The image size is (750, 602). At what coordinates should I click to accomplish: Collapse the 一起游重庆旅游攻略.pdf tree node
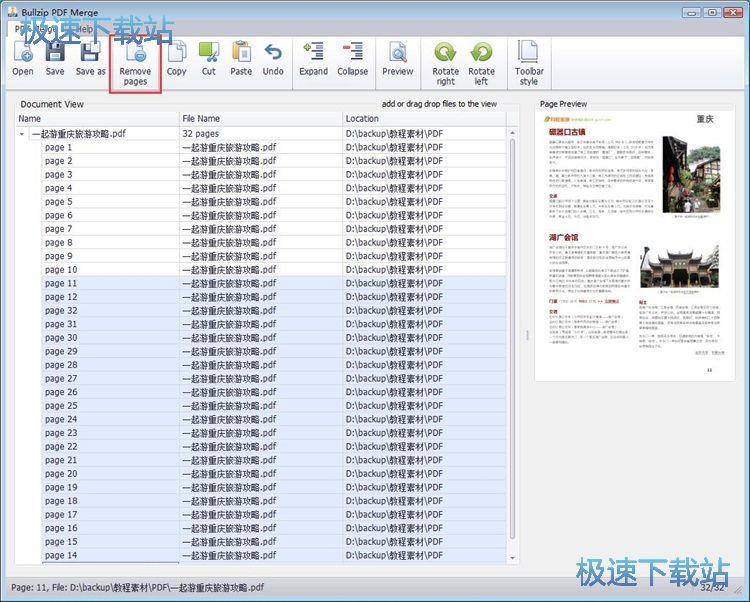click(x=23, y=133)
